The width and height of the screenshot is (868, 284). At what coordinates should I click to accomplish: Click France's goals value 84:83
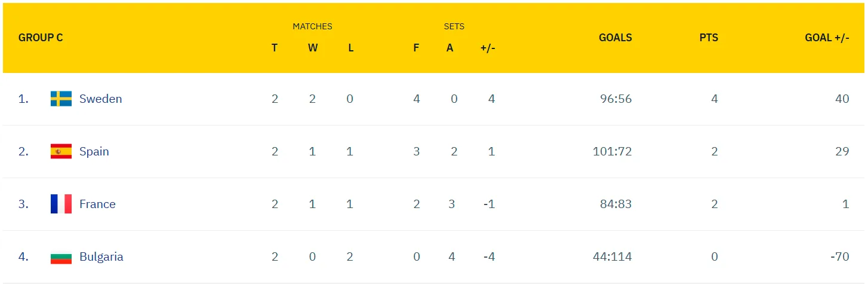coord(615,204)
